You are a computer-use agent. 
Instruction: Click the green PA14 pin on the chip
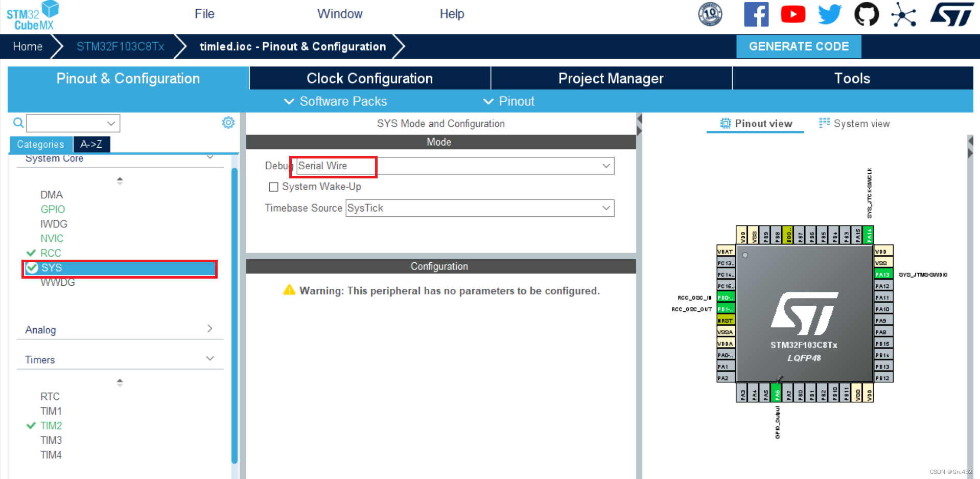click(869, 235)
